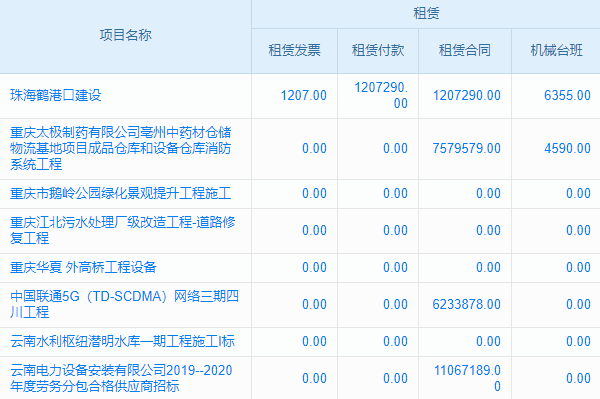Open the 重庆华夏 外高桥工程设备 project
The height and width of the screenshot is (399, 600).
tap(83, 267)
